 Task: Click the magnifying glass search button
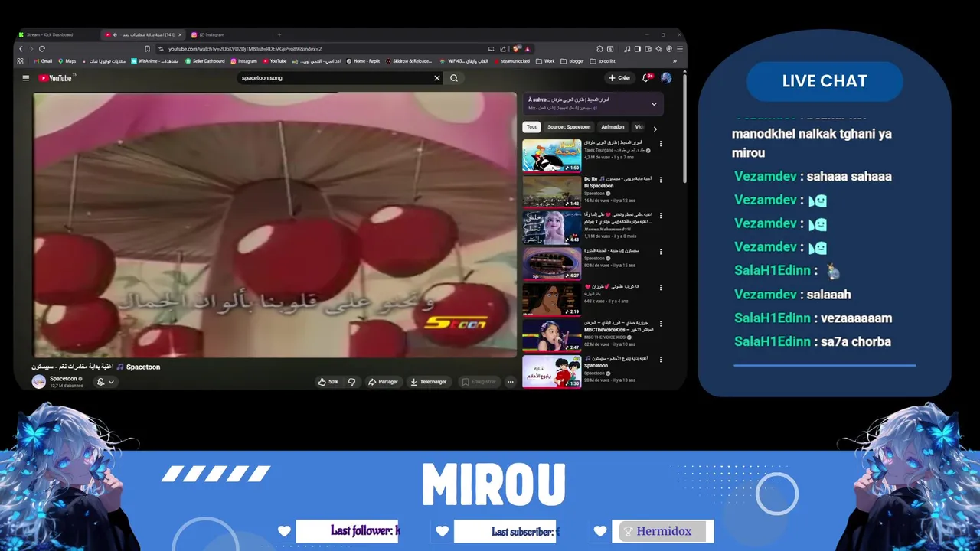pos(454,78)
